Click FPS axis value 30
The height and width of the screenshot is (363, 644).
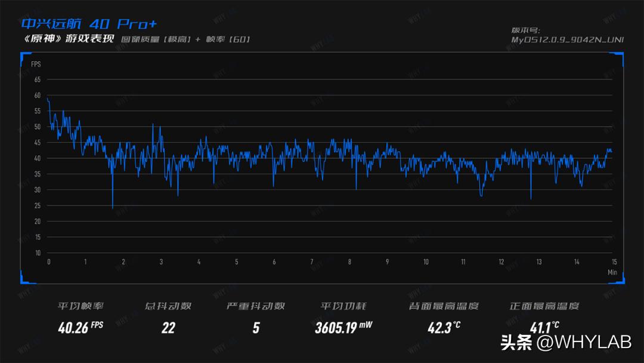click(38, 190)
